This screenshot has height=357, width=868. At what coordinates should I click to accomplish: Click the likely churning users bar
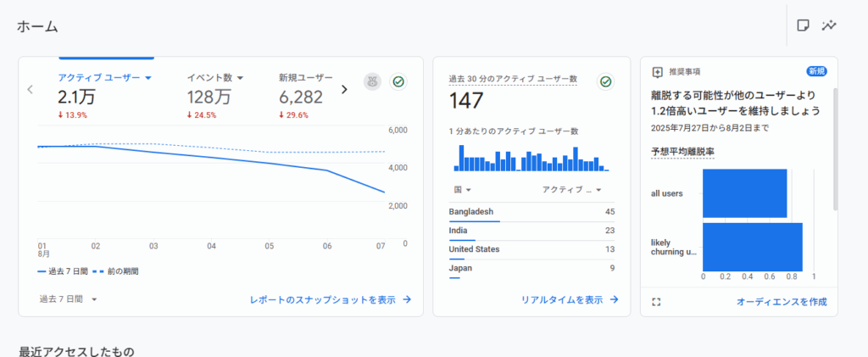coord(753,247)
